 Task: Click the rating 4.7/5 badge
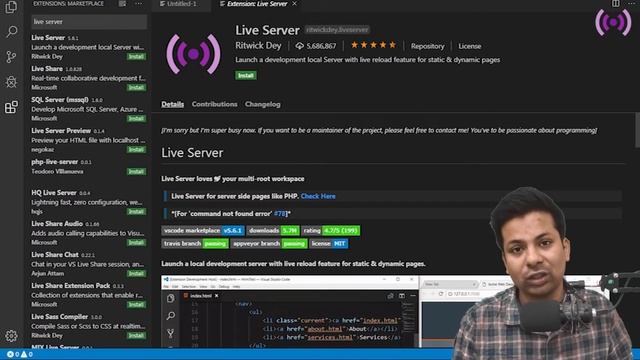pos(331,231)
